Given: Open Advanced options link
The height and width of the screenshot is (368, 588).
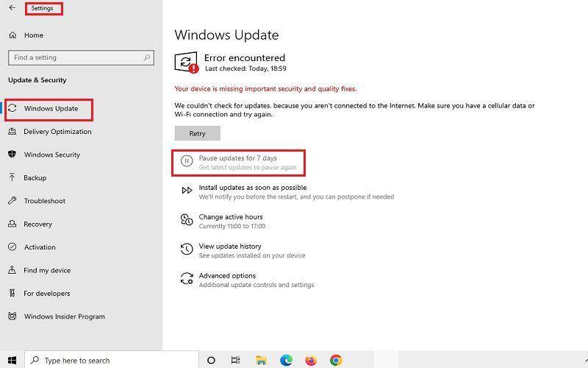Looking at the screenshot, I should tap(227, 275).
